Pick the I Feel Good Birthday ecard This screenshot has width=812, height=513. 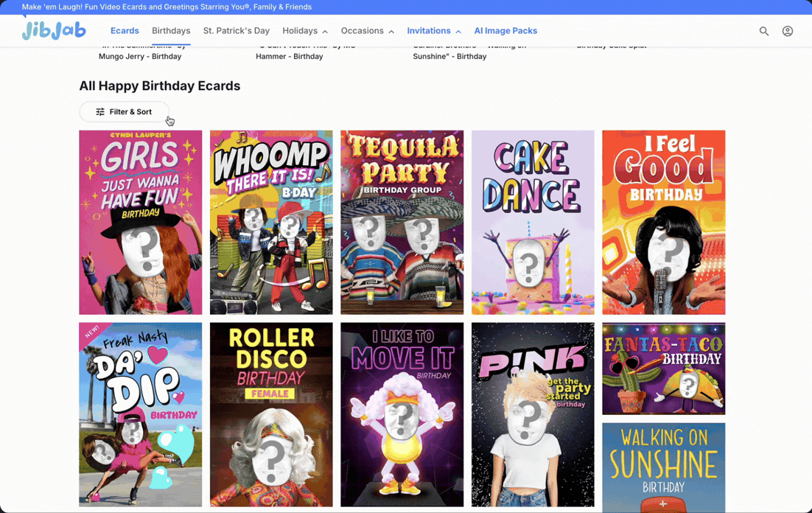(663, 223)
